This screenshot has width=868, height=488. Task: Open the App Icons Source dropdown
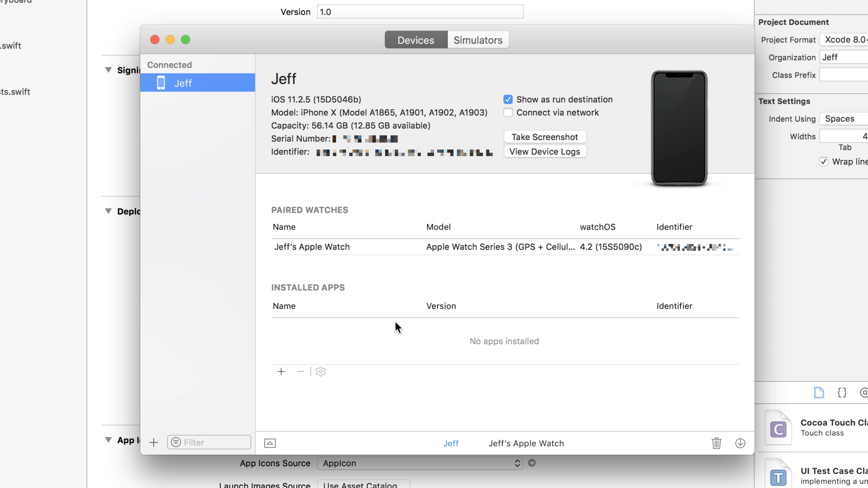(x=420, y=463)
